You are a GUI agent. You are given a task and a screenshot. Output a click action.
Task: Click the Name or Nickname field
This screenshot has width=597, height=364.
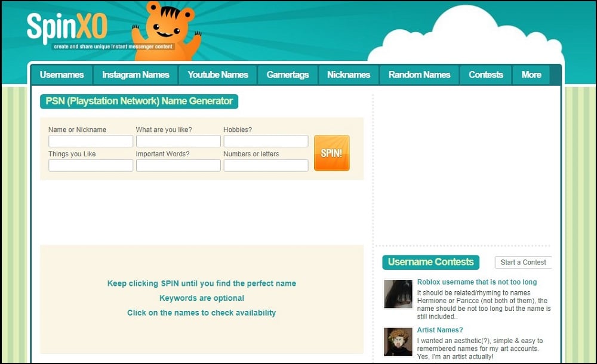click(91, 141)
